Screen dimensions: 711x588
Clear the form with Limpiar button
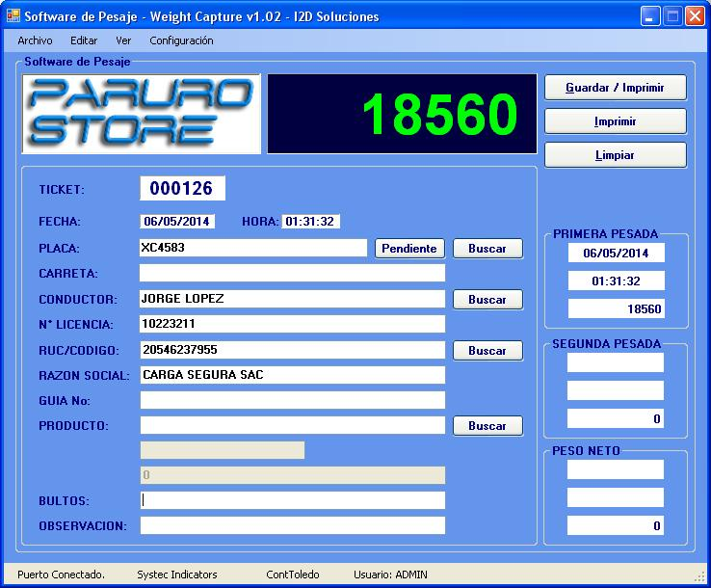pyautogui.click(x=615, y=155)
